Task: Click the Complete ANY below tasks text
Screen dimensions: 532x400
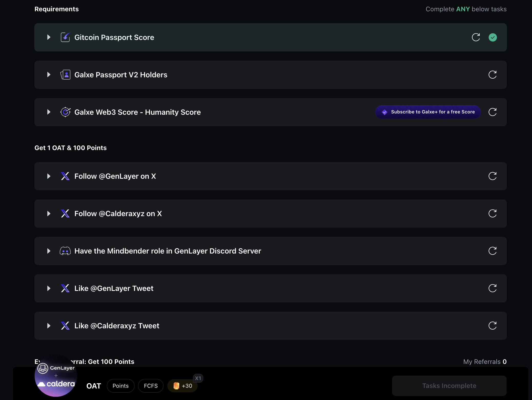Action: pyautogui.click(x=466, y=9)
